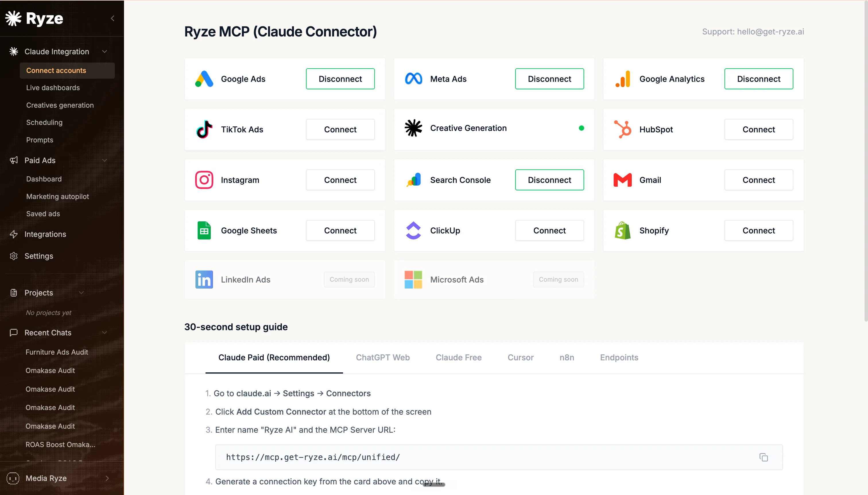Connect the Instagram account
This screenshot has width=868, height=495.
(340, 180)
